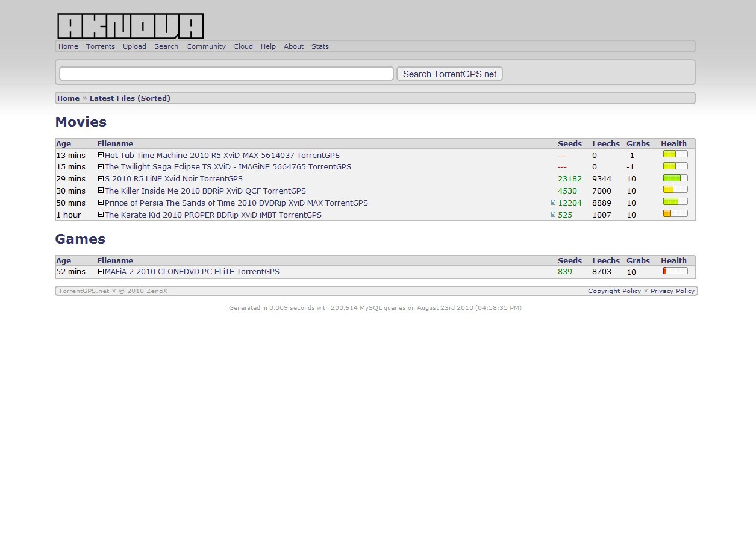
Task: Click the health bar for S 2010 R5 LiNE
Action: point(675,178)
